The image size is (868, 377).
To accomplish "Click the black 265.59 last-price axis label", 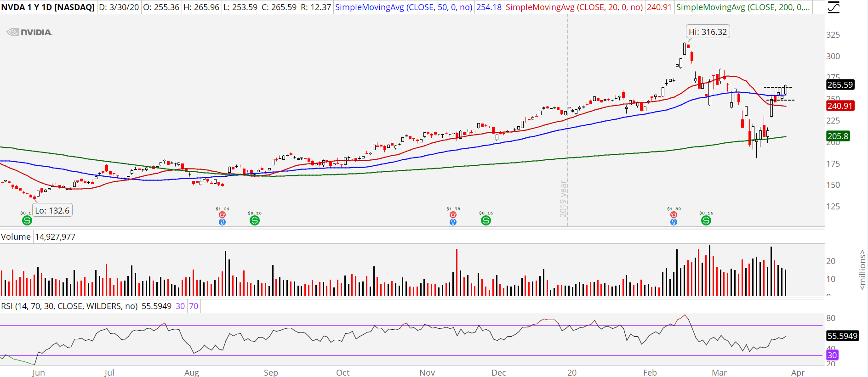I will (x=840, y=84).
